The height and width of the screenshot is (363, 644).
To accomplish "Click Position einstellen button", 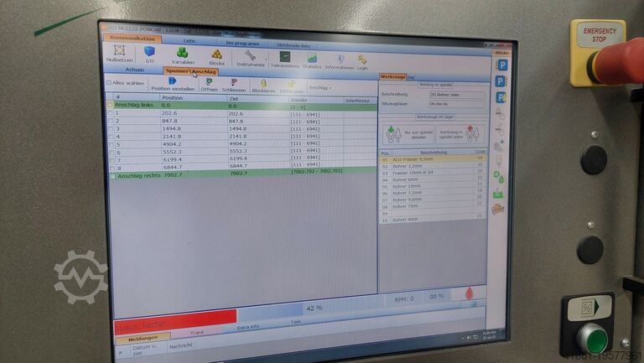I will pos(172,85).
